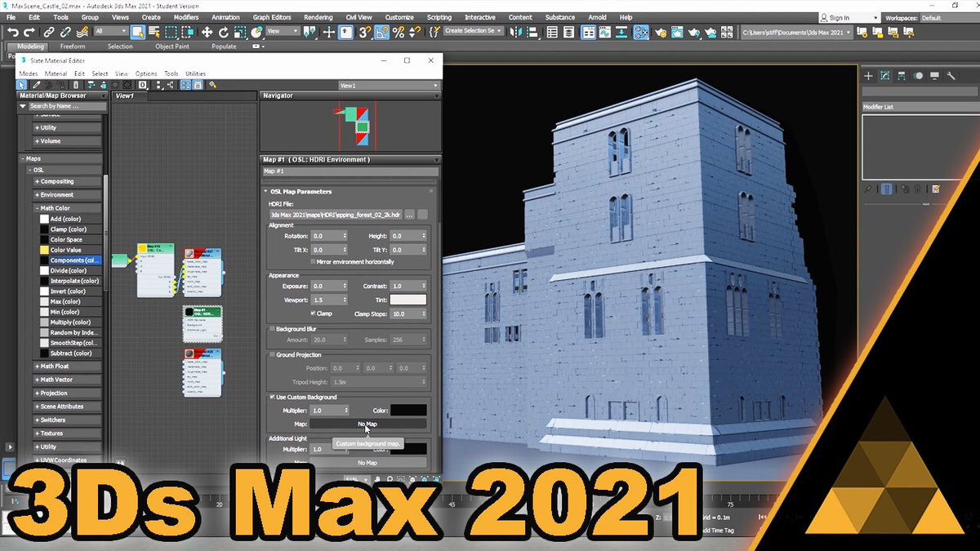Open the Tint color swatch

tap(408, 300)
